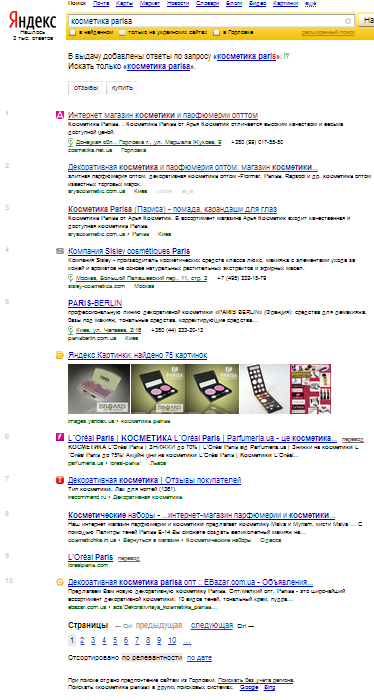Open the Почта service link

coord(100,3)
